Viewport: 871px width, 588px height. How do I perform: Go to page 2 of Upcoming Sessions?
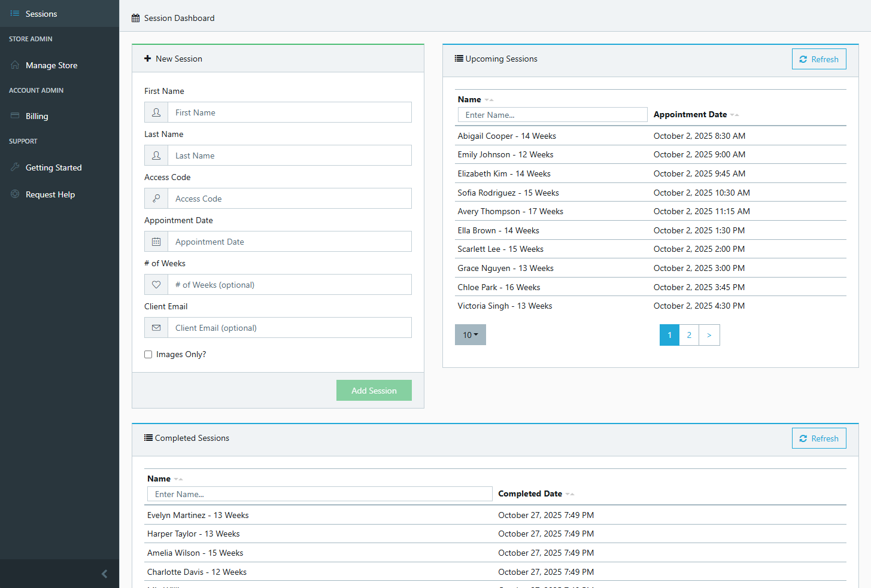(x=688, y=335)
